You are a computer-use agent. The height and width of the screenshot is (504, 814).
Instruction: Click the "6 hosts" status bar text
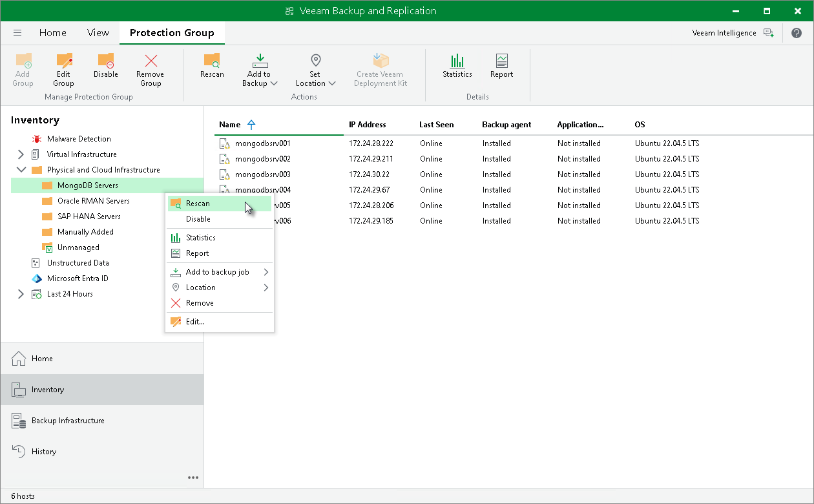pos(23,496)
